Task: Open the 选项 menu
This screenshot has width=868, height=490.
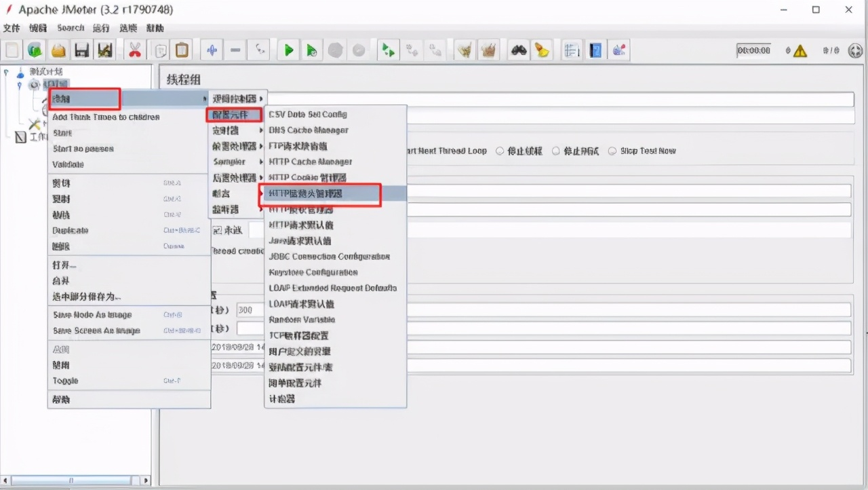Action: (128, 28)
